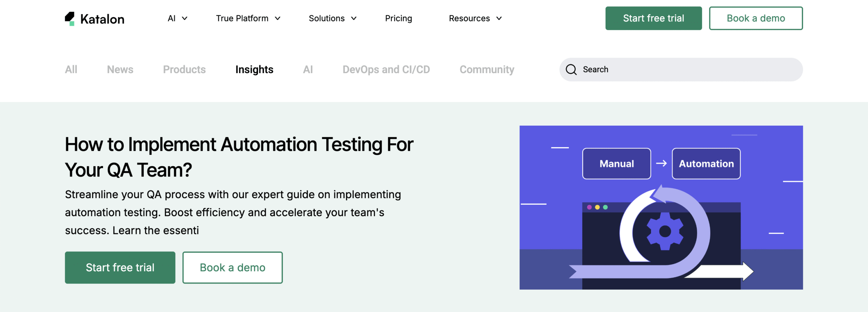Expand the Solutions menu chevron

(x=354, y=18)
